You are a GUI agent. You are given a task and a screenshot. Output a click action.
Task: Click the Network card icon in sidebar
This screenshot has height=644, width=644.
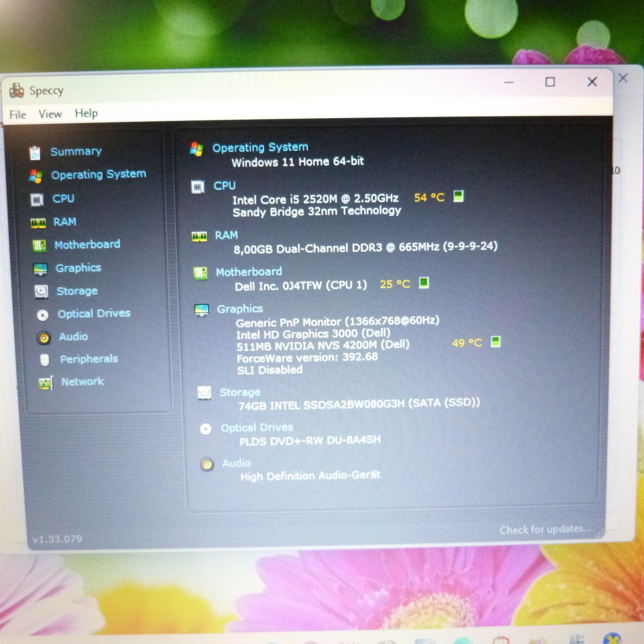[x=46, y=383]
